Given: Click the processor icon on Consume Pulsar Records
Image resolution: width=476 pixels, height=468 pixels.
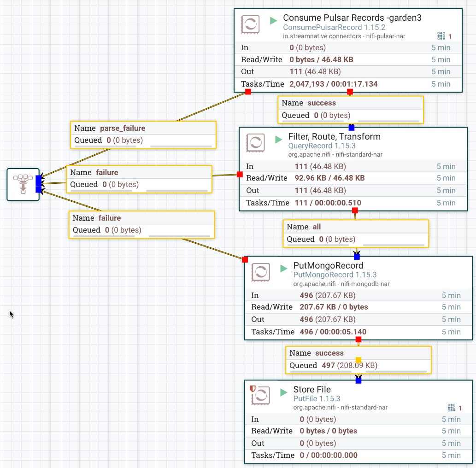Looking at the screenshot, I should 251,25.
